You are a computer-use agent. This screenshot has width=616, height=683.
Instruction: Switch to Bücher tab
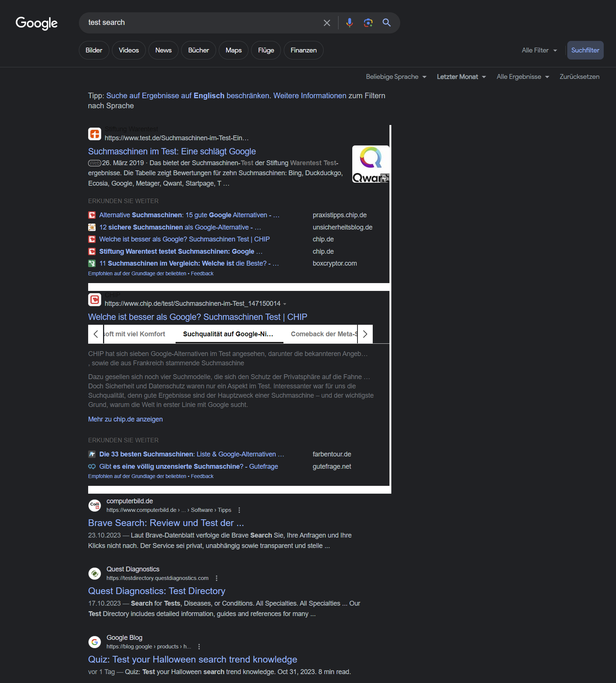(x=199, y=50)
